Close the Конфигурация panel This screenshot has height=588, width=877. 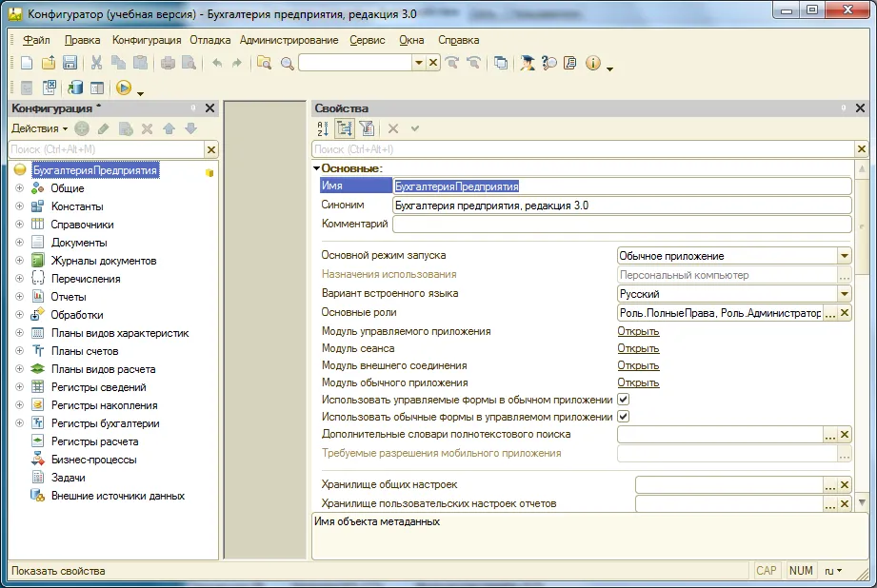209,108
